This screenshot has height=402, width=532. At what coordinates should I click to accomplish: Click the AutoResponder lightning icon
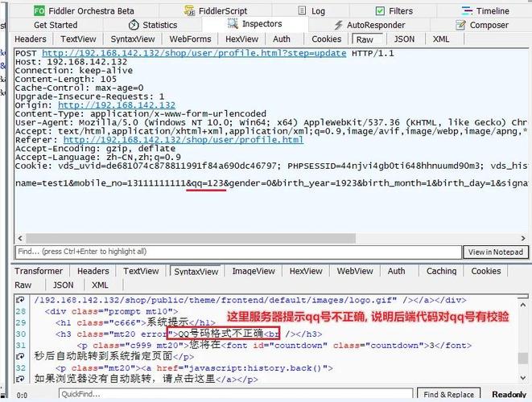click(x=338, y=25)
